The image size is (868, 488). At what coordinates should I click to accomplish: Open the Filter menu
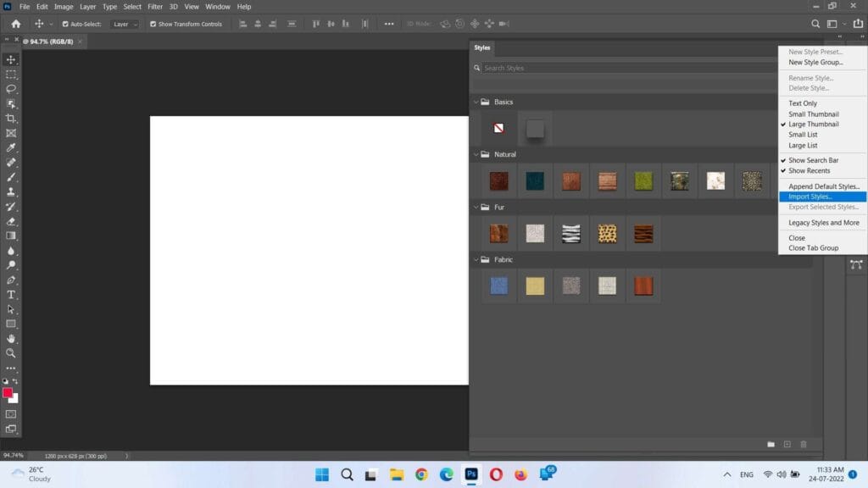[x=155, y=7]
